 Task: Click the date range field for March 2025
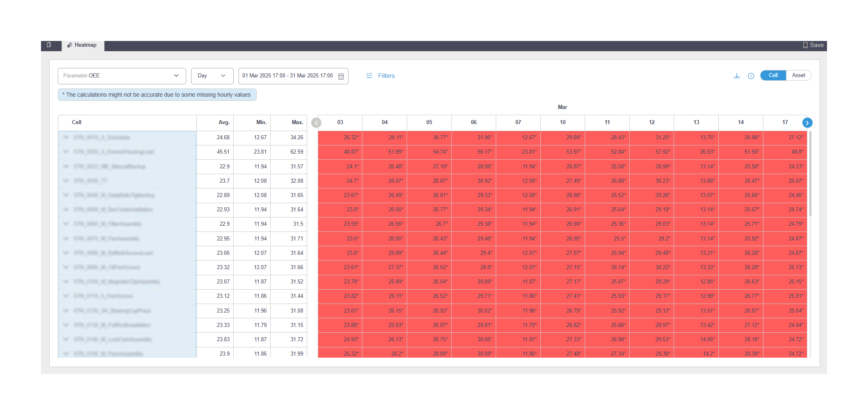[x=293, y=76]
